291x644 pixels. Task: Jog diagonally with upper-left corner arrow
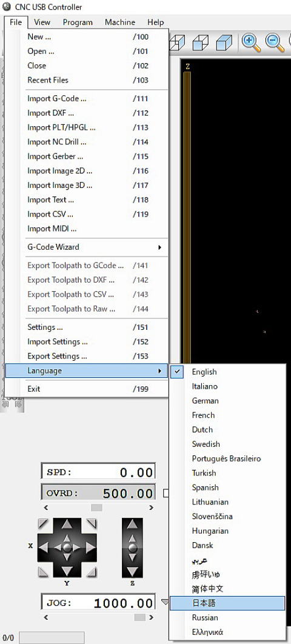pos(43,523)
